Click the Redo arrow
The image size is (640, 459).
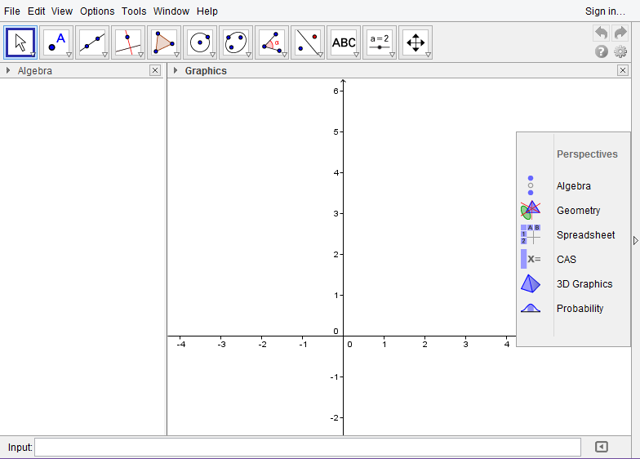[620, 33]
